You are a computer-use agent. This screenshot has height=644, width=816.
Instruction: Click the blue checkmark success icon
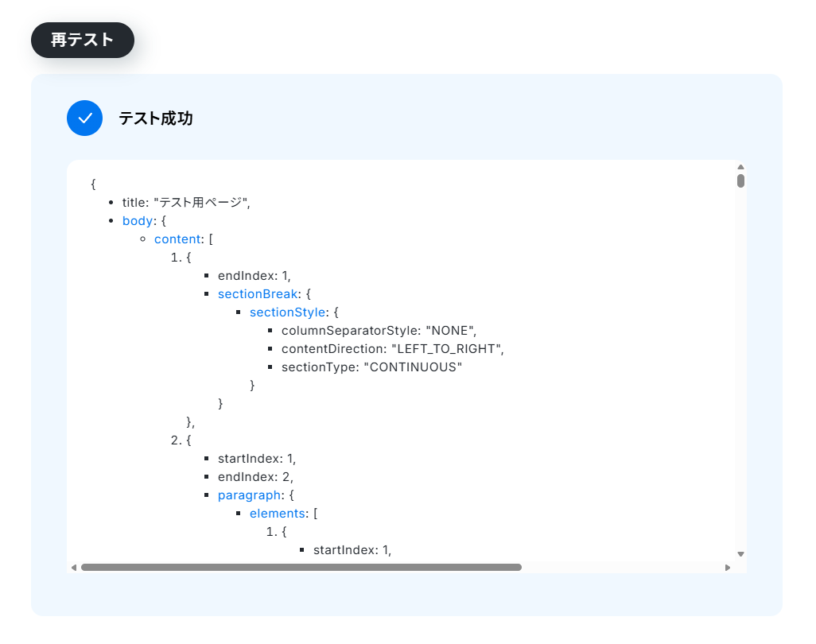coord(85,118)
